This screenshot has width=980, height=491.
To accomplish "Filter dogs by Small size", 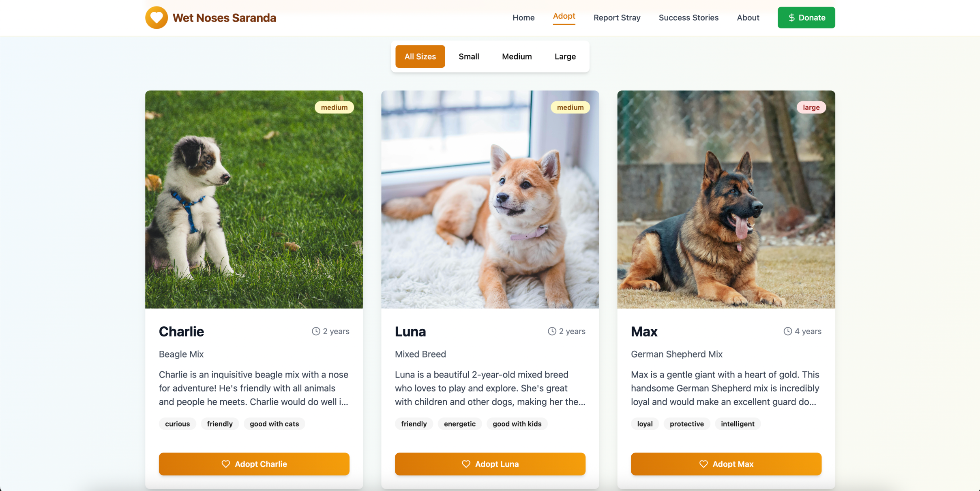I will pos(469,56).
